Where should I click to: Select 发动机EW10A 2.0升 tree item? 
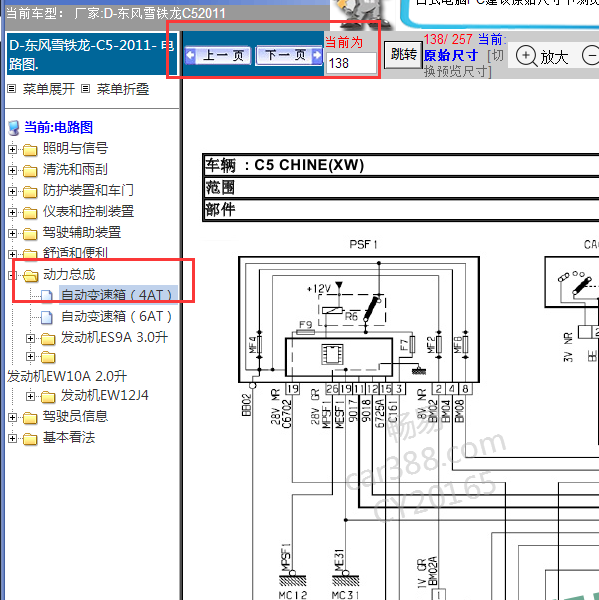(67, 376)
